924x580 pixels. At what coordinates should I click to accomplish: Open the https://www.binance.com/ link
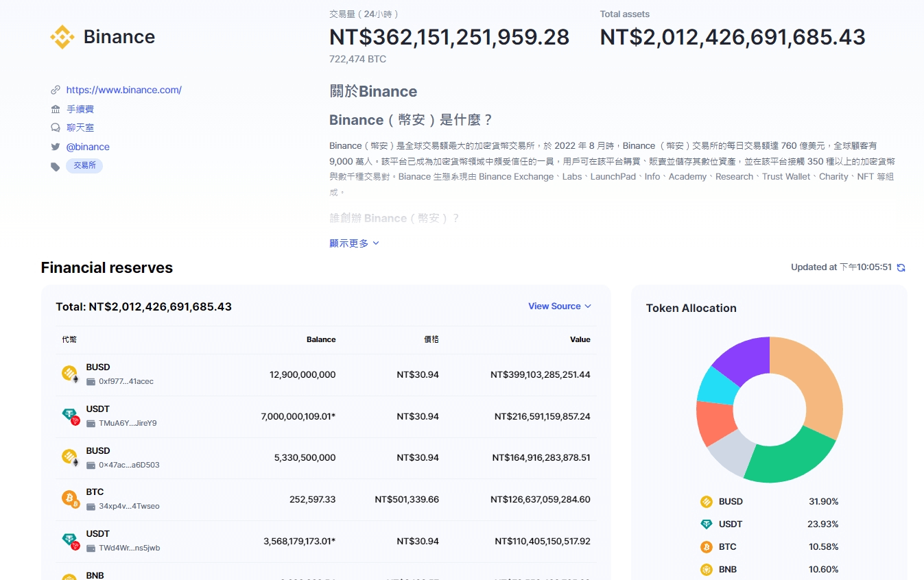pyautogui.click(x=123, y=90)
